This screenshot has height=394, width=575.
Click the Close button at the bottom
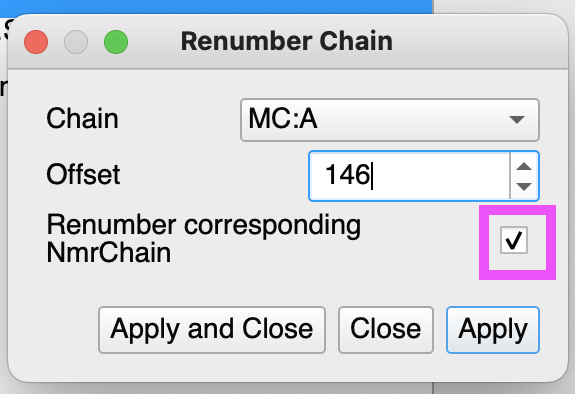tap(386, 330)
